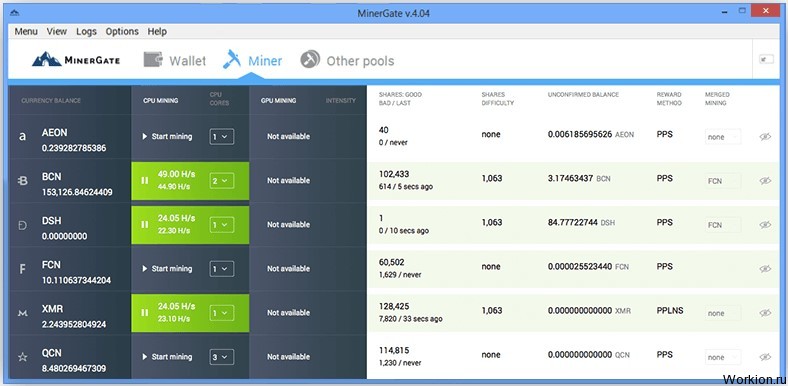Open the Menu menu

(x=26, y=32)
